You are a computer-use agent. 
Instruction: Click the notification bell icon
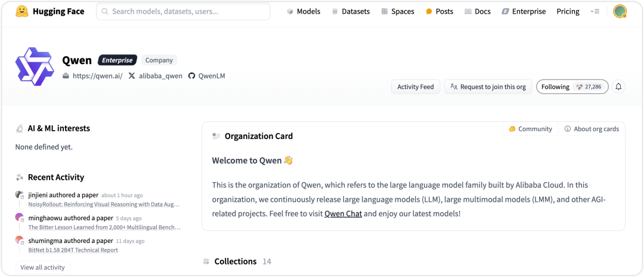pos(618,87)
